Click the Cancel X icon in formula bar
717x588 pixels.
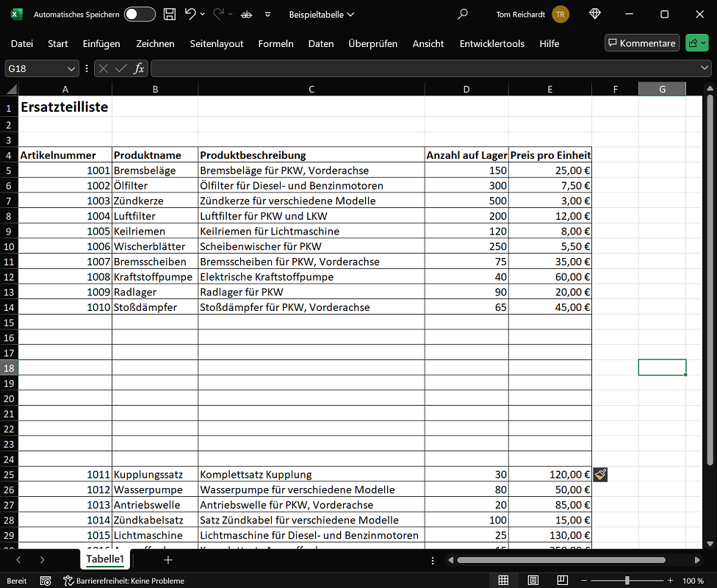[104, 68]
